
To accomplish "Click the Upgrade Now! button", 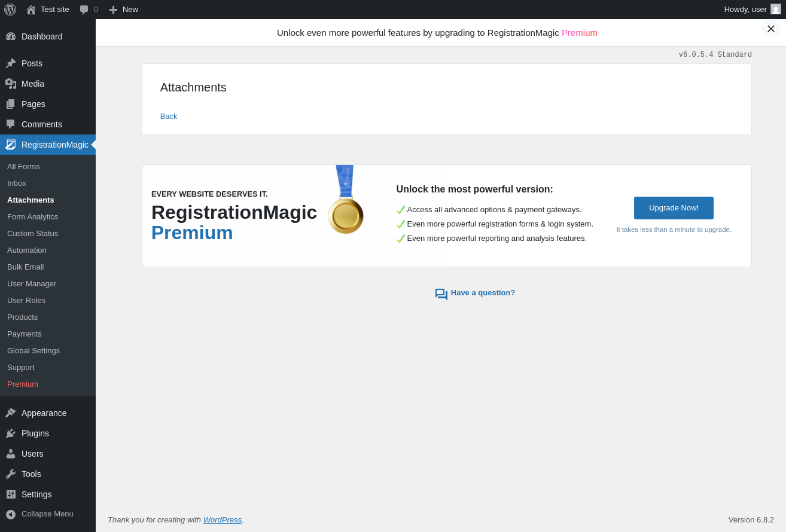I will [674, 208].
